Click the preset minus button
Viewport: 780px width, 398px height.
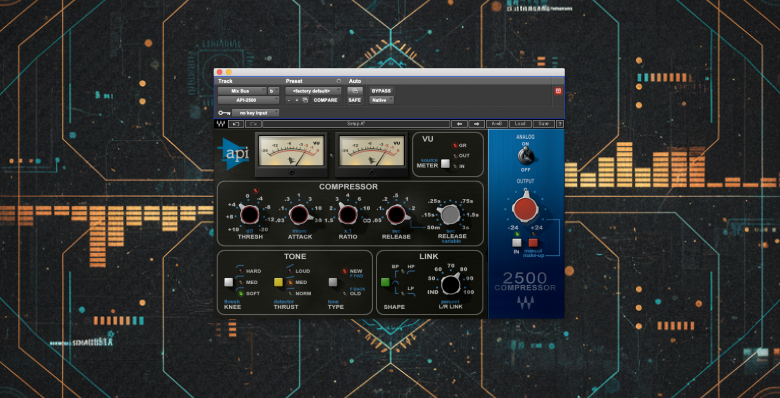point(289,100)
